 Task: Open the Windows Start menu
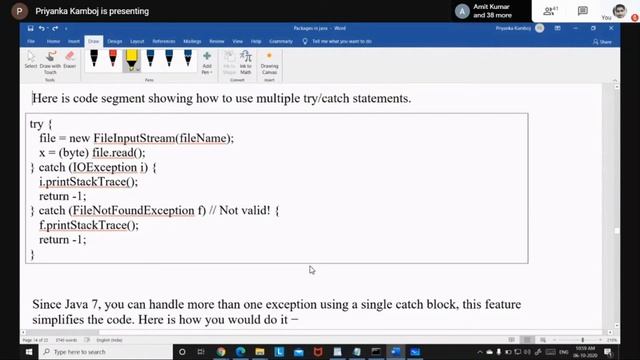[x=29, y=351]
